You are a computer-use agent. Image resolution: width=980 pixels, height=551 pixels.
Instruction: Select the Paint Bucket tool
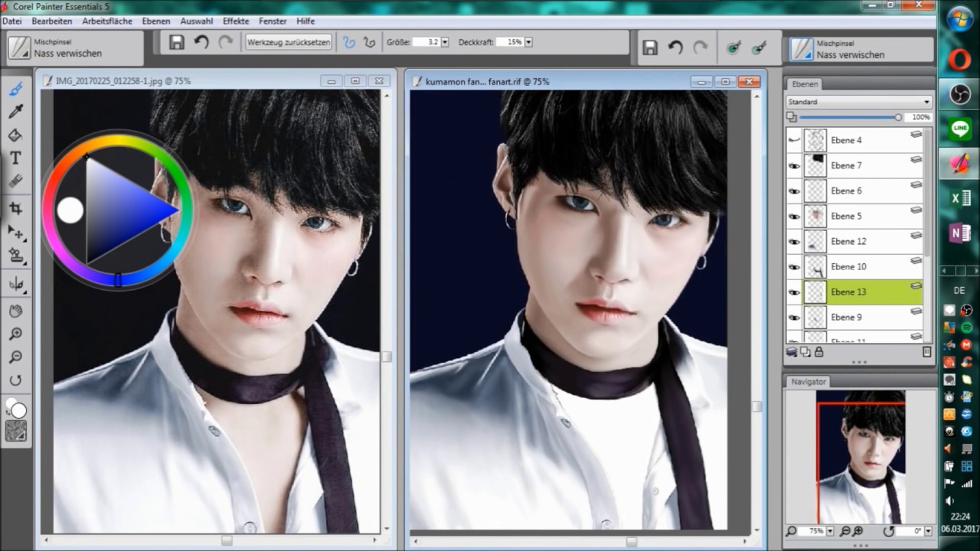(x=15, y=135)
